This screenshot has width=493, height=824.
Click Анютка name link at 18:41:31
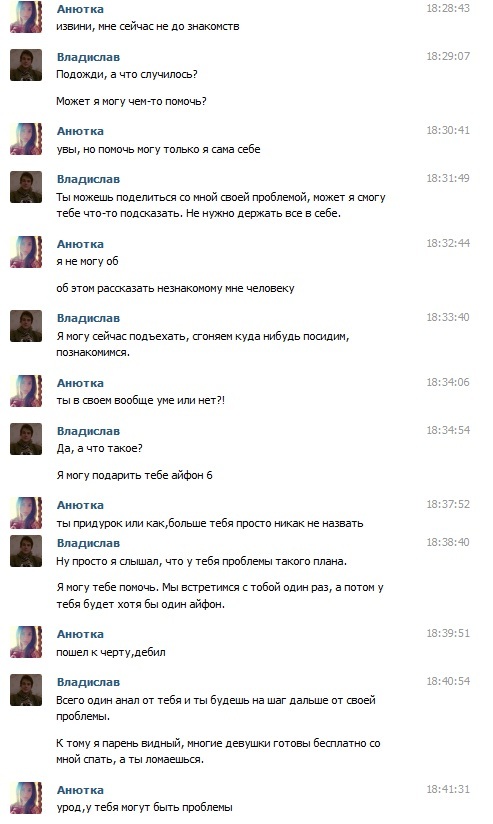[x=80, y=790]
